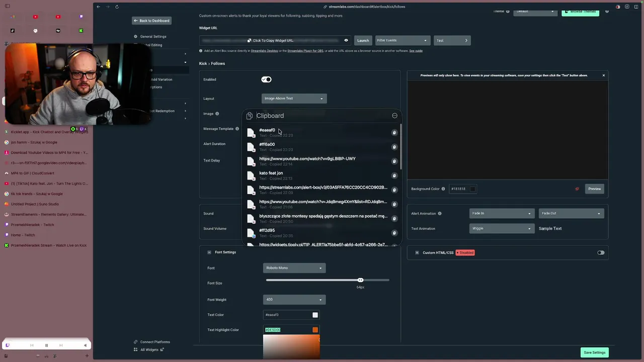Click the red mute icon beside Preview
Screen dimensions: 644x362
(577, 189)
